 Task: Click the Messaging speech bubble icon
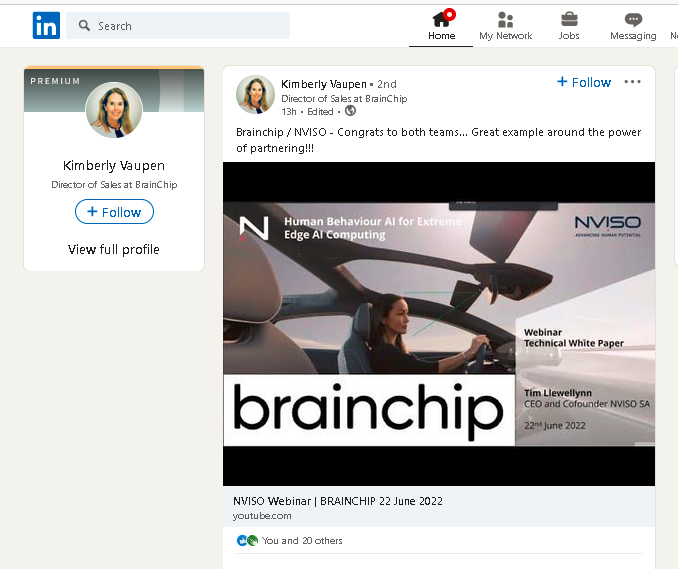coord(633,19)
